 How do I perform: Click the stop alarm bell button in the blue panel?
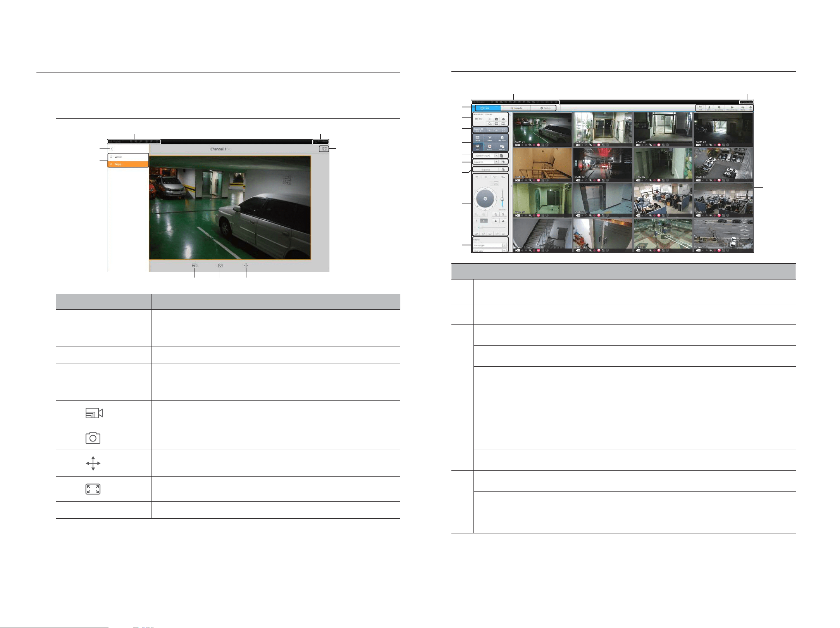[502, 138]
